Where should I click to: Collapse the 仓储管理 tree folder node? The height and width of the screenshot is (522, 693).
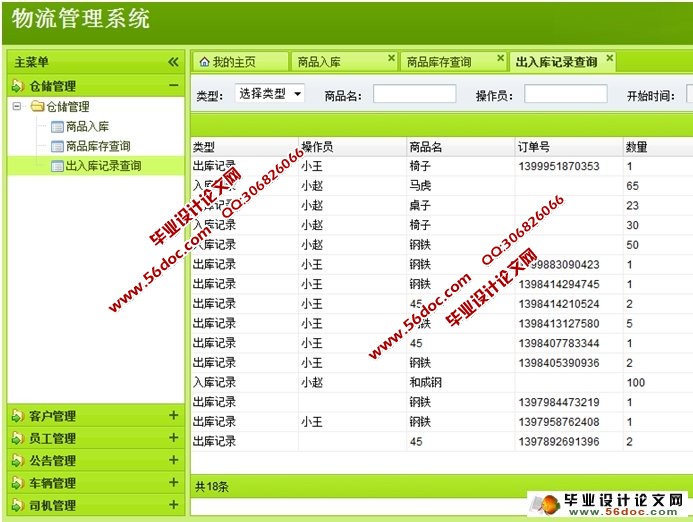(x=17, y=106)
